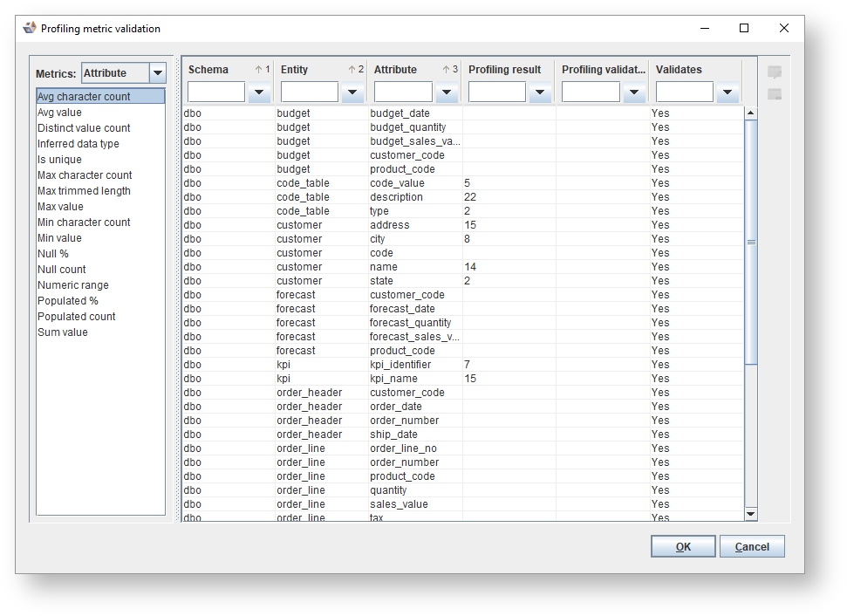Click profiling result 14 for name
Screen dimensions: 847x616
click(509, 267)
